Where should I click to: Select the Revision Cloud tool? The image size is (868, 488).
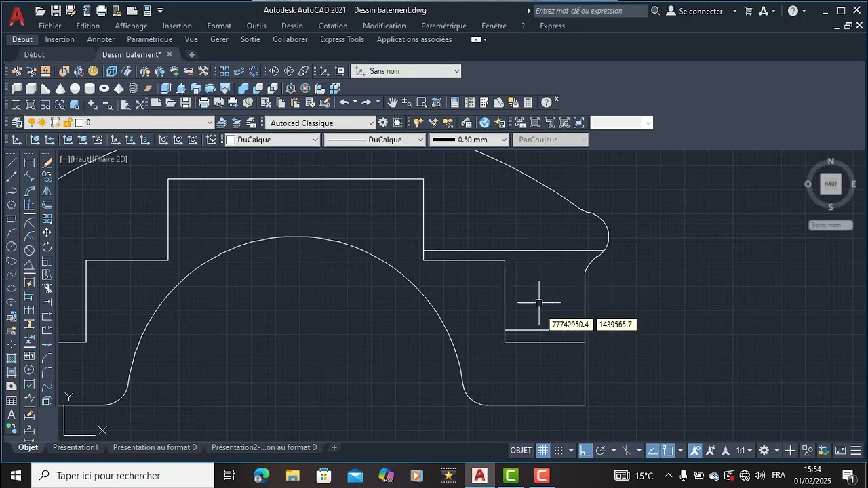click(12, 261)
